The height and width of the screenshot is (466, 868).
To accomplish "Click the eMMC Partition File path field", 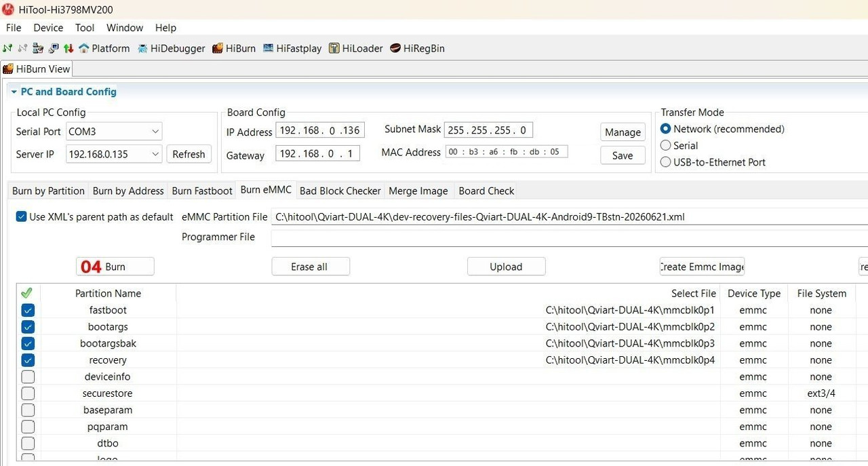I will (570, 217).
